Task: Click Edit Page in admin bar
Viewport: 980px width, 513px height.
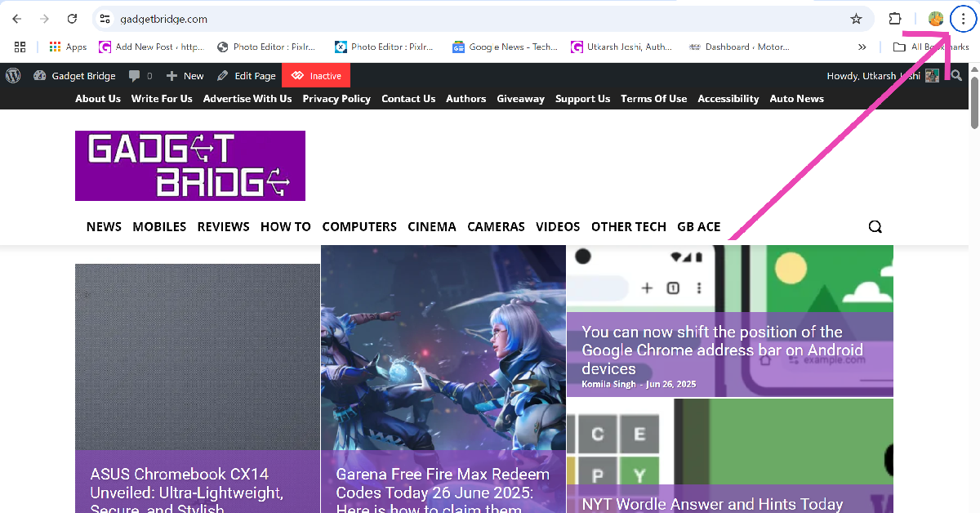Action: click(246, 75)
